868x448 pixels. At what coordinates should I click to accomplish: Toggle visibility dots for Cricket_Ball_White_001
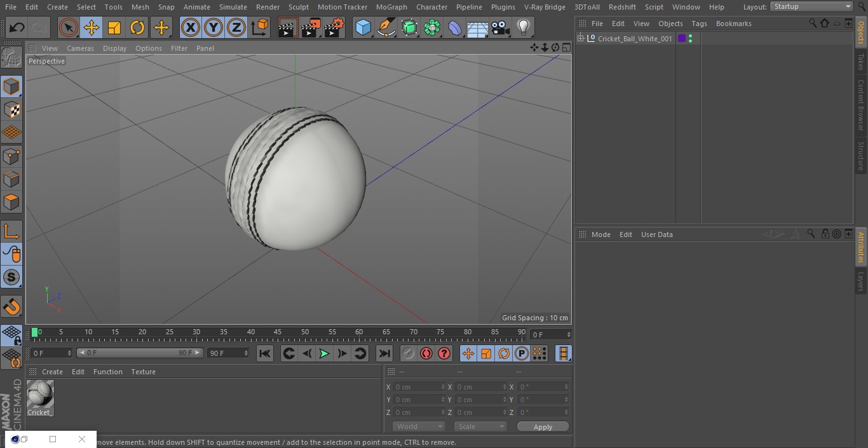(x=690, y=39)
